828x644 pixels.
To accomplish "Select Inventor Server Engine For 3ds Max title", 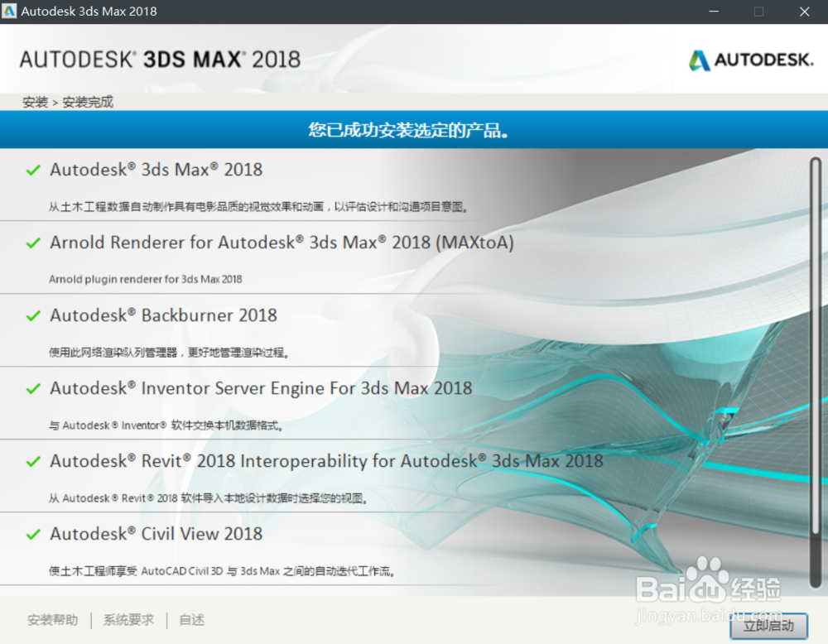I will (x=261, y=388).
